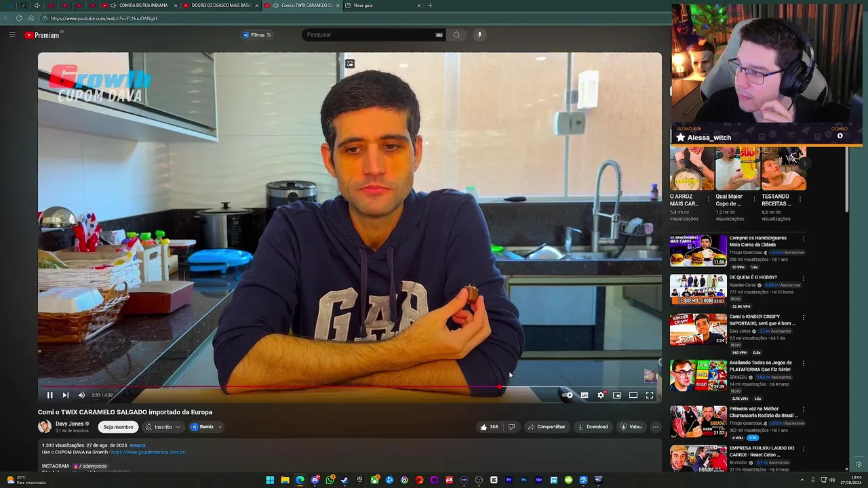Open WhatsApp from the taskbar

pyautogui.click(x=330, y=480)
